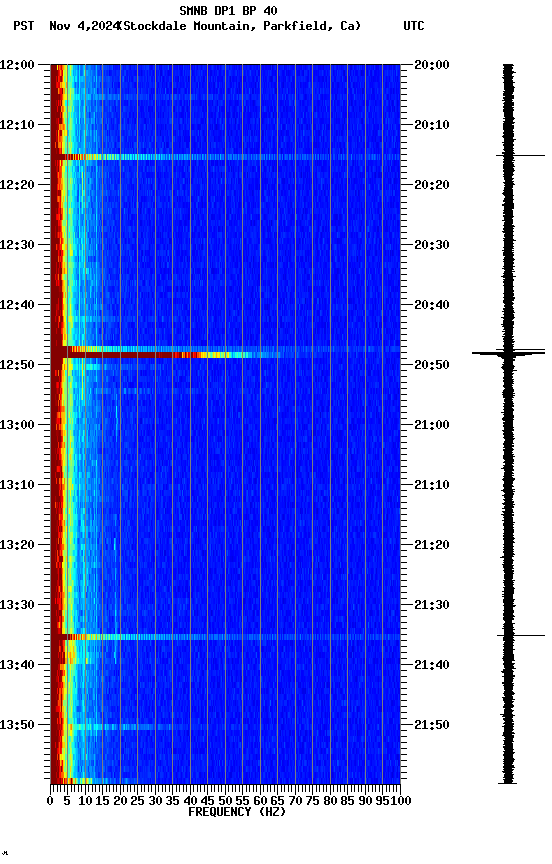Click the '100' frequency tick label

(x=401, y=801)
